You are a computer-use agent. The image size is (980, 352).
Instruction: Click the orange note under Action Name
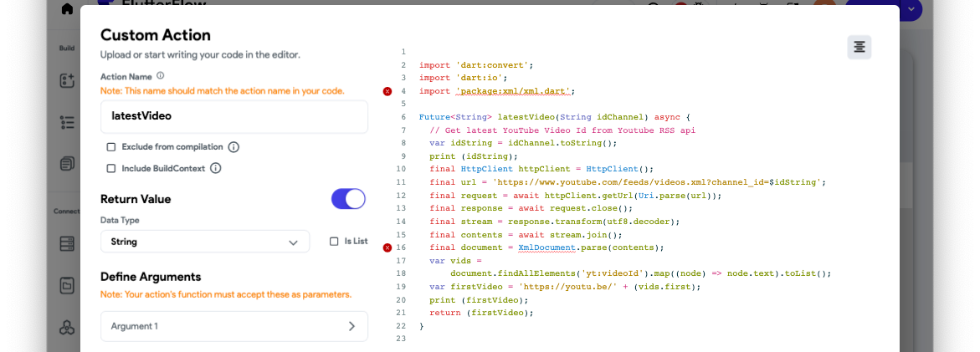click(x=223, y=90)
